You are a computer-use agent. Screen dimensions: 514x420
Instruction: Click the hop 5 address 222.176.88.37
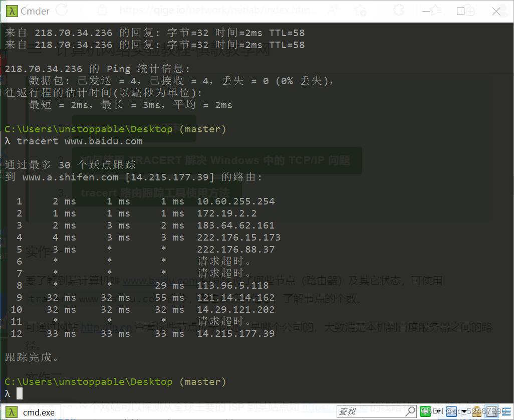coord(235,250)
